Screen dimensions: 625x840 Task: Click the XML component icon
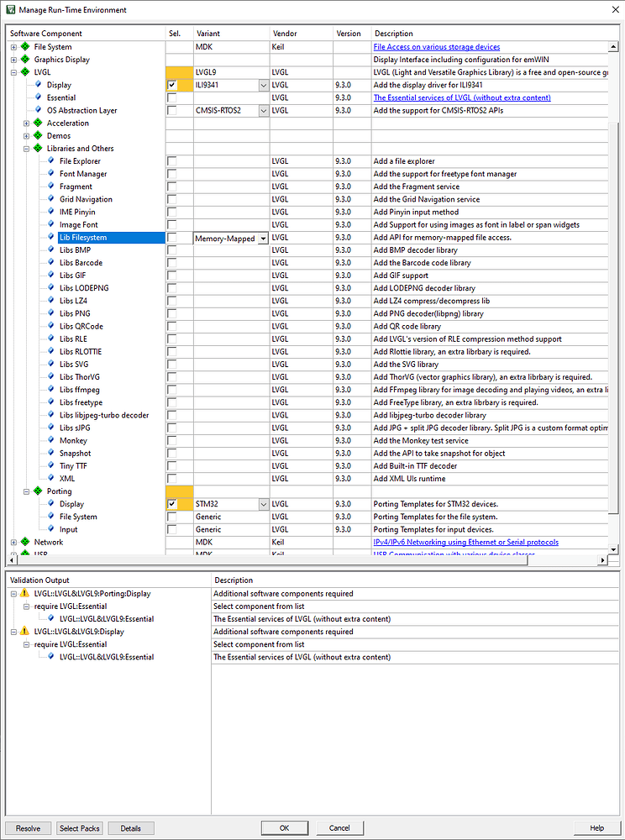[x=51, y=479]
